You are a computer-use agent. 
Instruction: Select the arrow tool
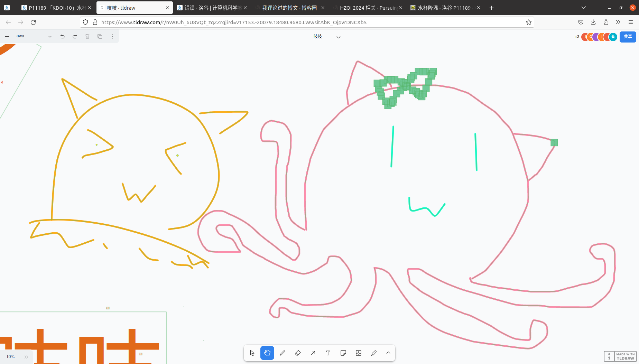pos(313,353)
